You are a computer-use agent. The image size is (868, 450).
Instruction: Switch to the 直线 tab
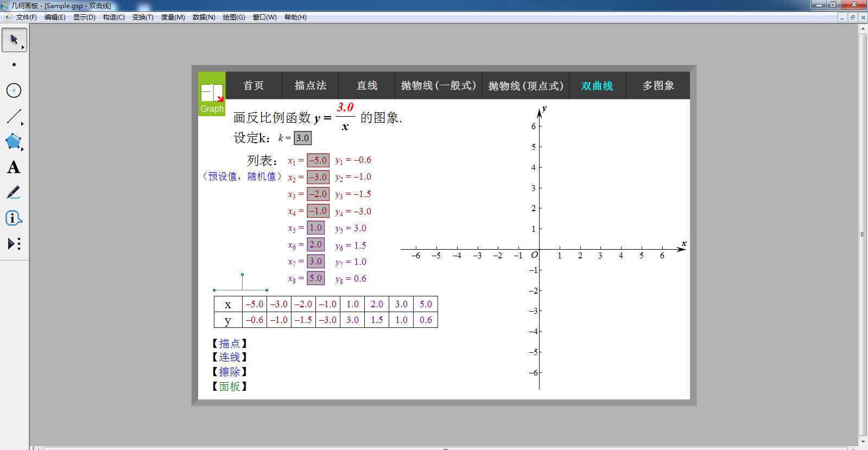(366, 86)
